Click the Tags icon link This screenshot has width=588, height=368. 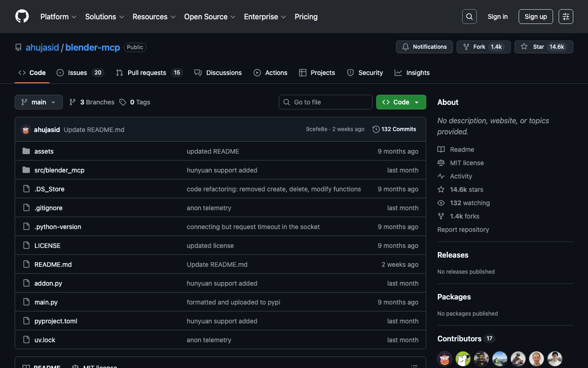click(123, 102)
